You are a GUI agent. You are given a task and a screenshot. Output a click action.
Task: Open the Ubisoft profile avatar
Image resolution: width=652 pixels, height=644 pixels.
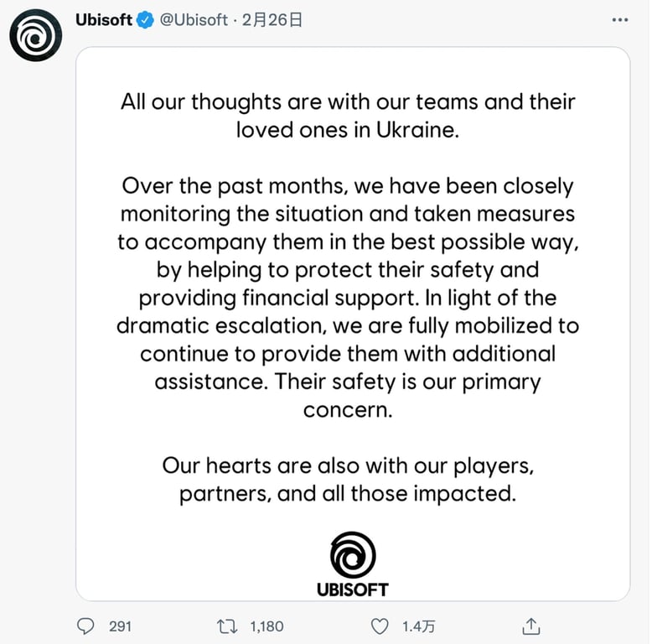(36, 35)
